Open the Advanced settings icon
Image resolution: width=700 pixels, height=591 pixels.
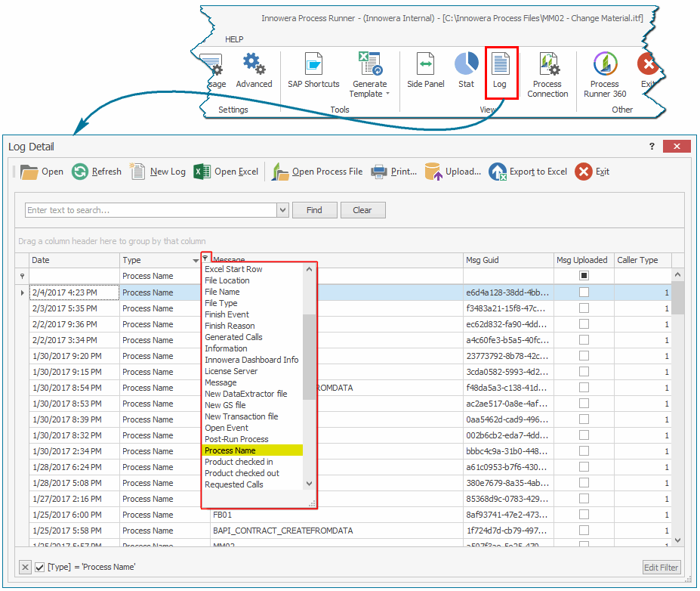(x=254, y=64)
